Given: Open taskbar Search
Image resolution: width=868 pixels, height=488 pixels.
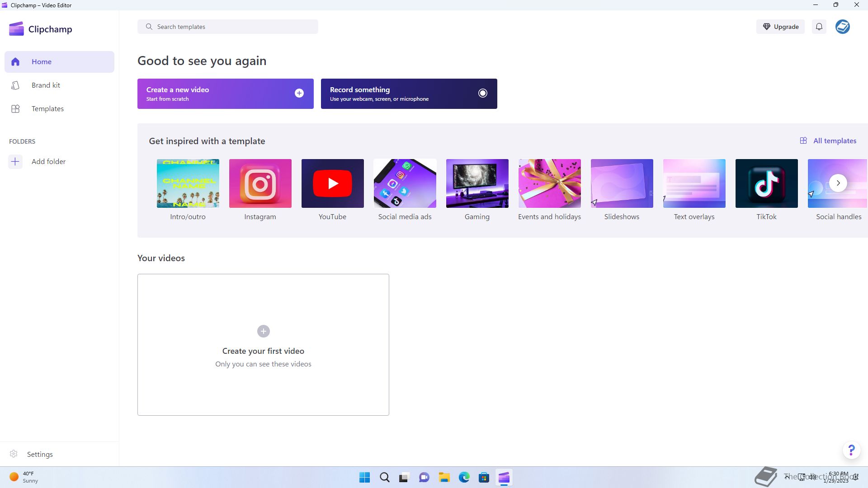Looking at the screenshot, I should (385, 478).
